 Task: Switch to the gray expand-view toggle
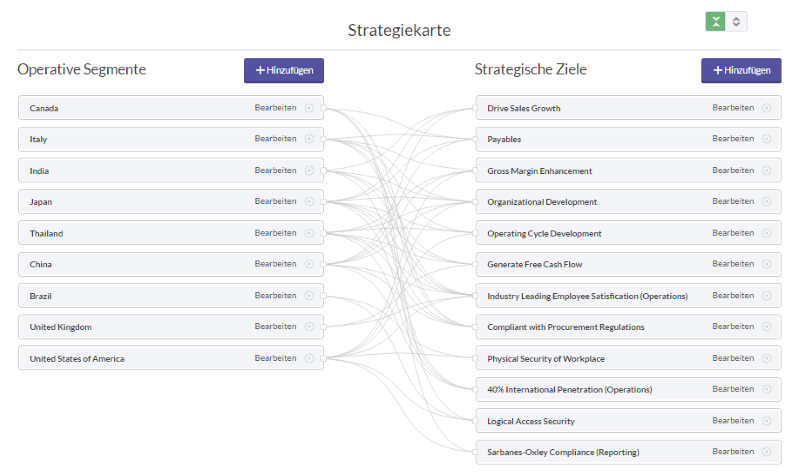click(736, 21)
